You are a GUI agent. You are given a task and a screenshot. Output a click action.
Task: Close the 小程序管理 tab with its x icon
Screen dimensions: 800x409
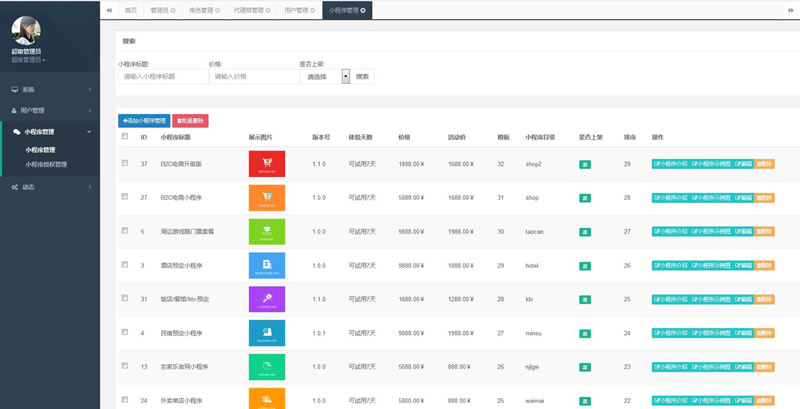[363, 10]
